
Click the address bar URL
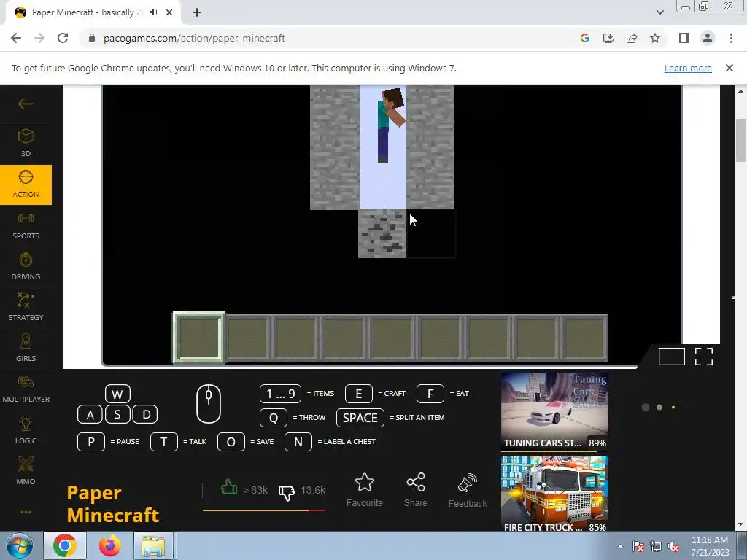194,38
